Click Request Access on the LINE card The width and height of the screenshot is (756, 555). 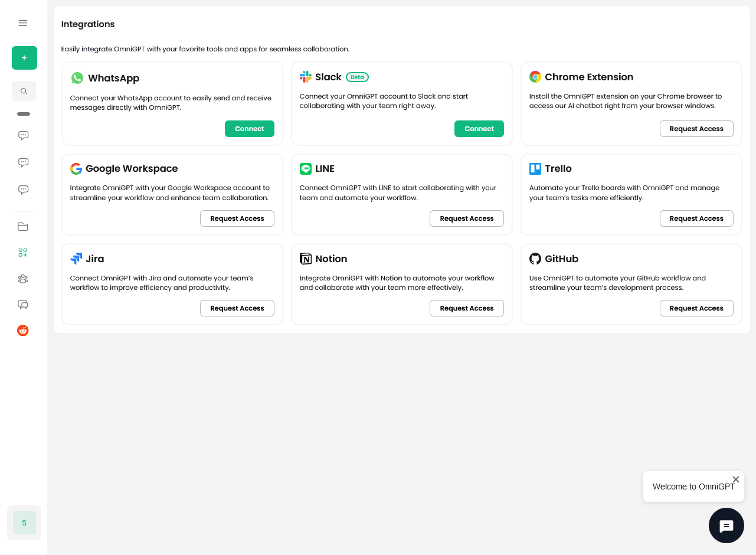click(x=466, y=218)
